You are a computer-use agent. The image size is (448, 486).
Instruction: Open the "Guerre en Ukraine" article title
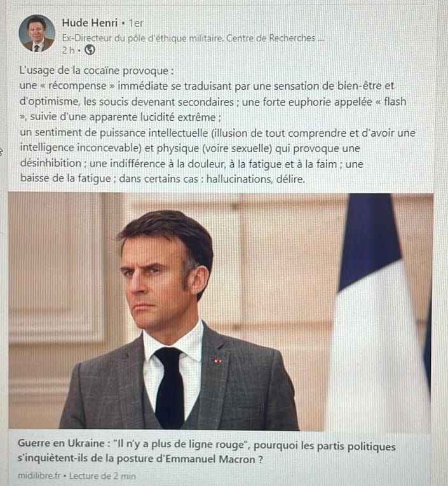[207, 452]
